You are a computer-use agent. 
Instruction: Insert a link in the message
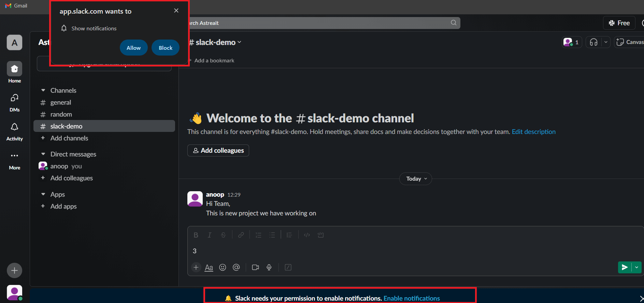pyautogui.click(x=241, y=235)
